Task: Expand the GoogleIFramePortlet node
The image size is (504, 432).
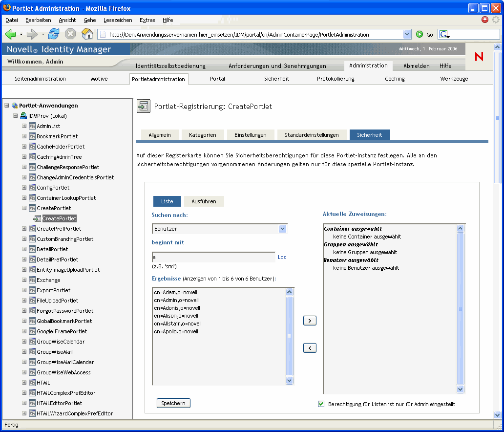Action: [x=24, y=331]
